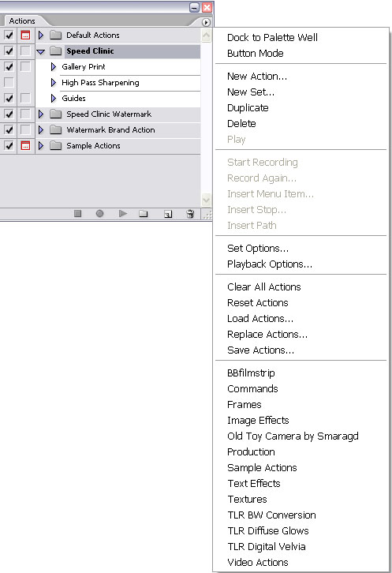Create new set with folder icon
The width and height of the screenshot is (392, 573).
click(x=144, y=214)
